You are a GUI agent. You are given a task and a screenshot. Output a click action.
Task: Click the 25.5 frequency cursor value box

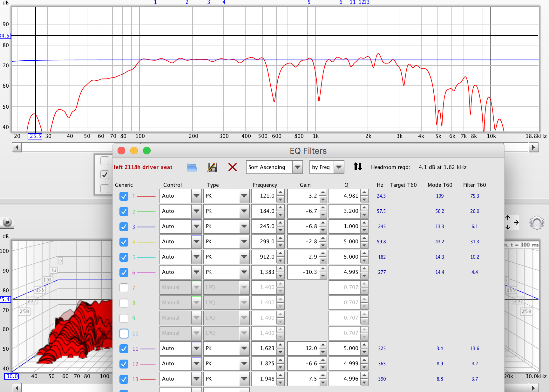35,136
